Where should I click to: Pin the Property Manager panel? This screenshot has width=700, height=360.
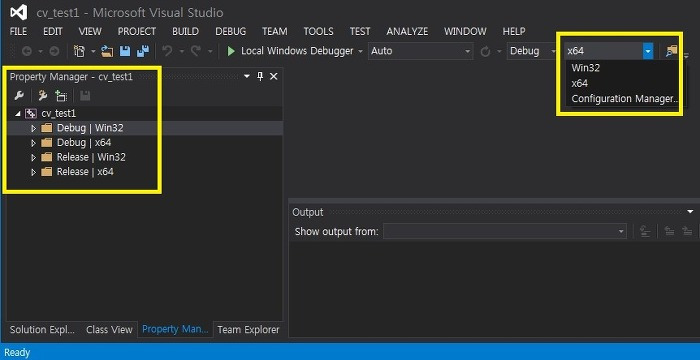click(260, 76)
